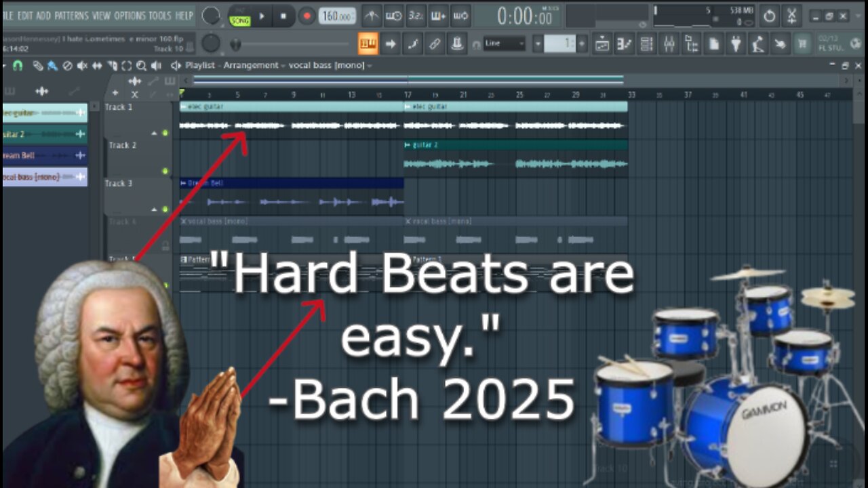Adjust the main pitch knob
Screen dimensions: 868x488
point(211,43)
